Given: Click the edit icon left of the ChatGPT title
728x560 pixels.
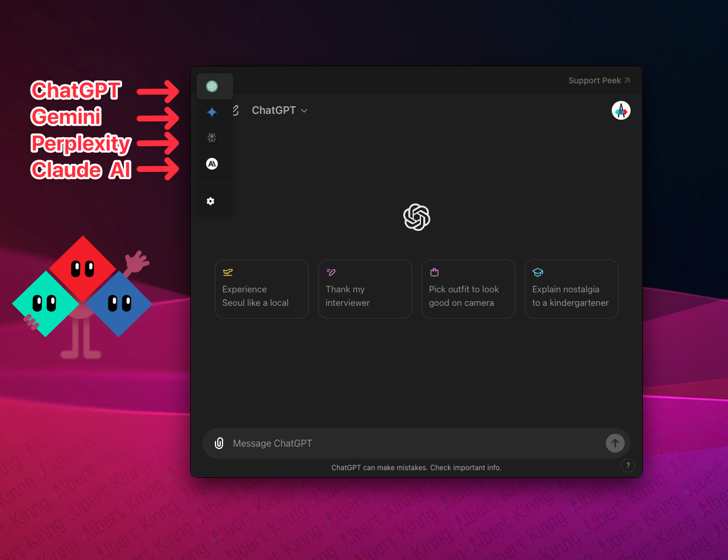Looking at the screenshot, I should pos(235,110).
